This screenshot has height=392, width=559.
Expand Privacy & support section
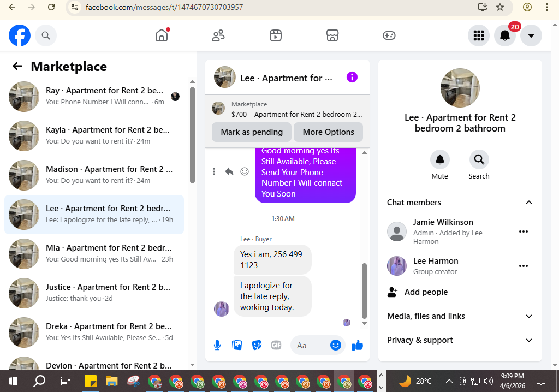click(460, 340)
